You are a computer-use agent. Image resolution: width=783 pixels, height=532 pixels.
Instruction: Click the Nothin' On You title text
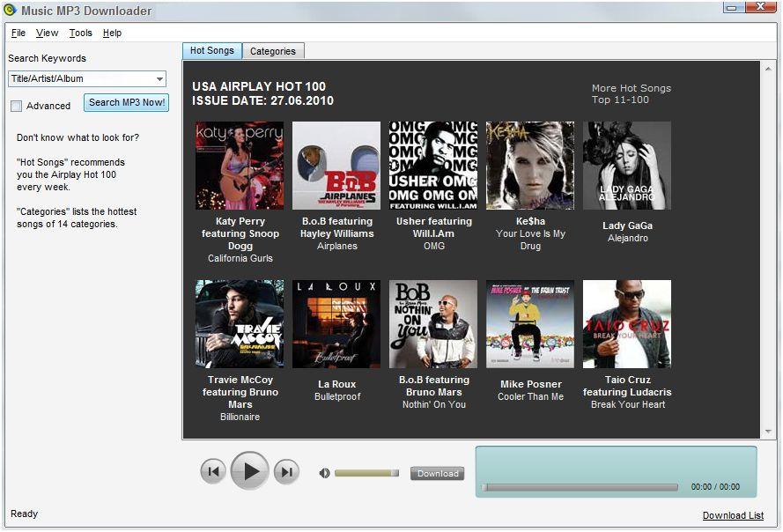tap(434, 404)
